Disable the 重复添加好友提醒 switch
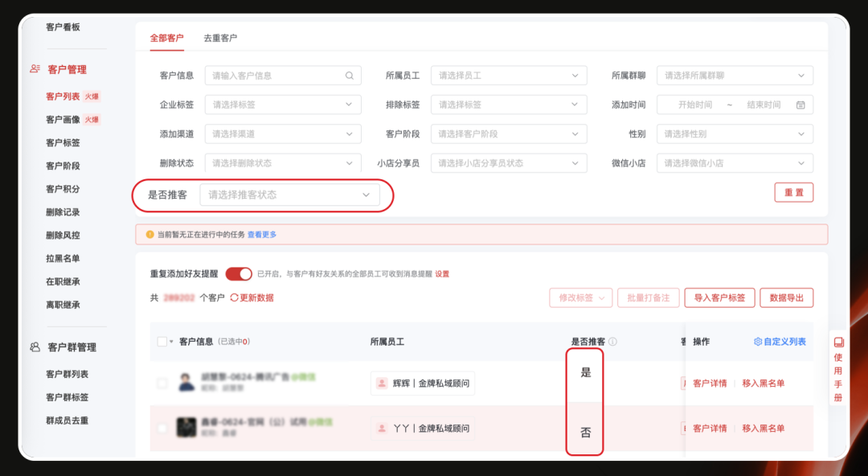 [240, 273]
